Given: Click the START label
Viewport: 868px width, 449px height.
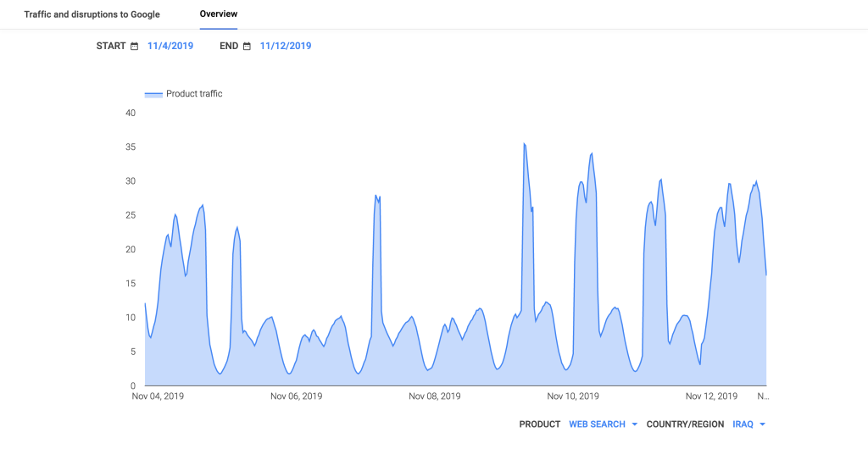Looking at the screenshot, I should click(111, 46).
